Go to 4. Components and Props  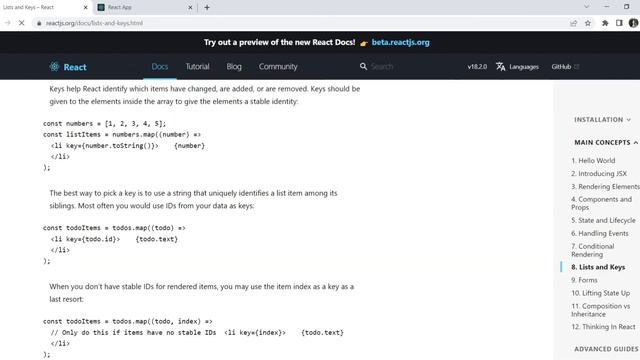coord(601,203)
